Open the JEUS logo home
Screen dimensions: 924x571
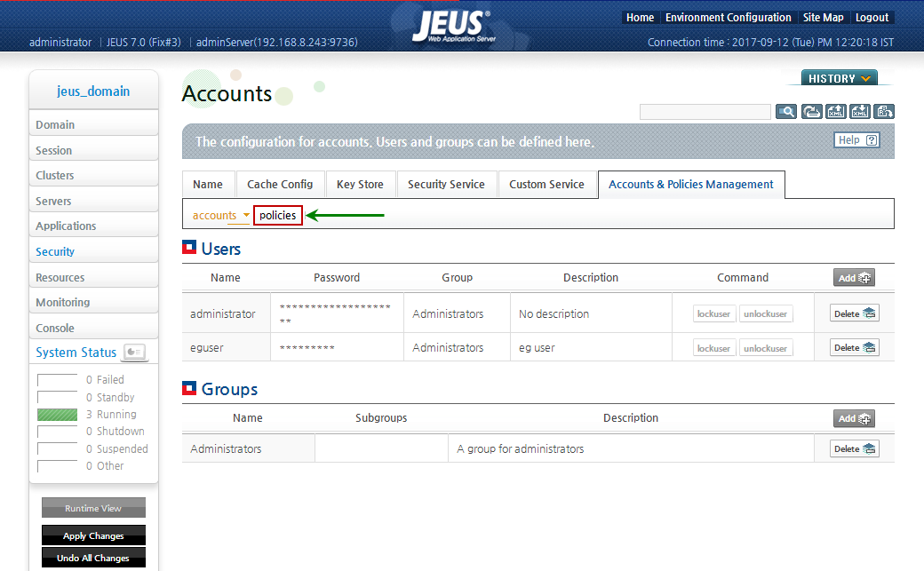click(x=453, y=27)
